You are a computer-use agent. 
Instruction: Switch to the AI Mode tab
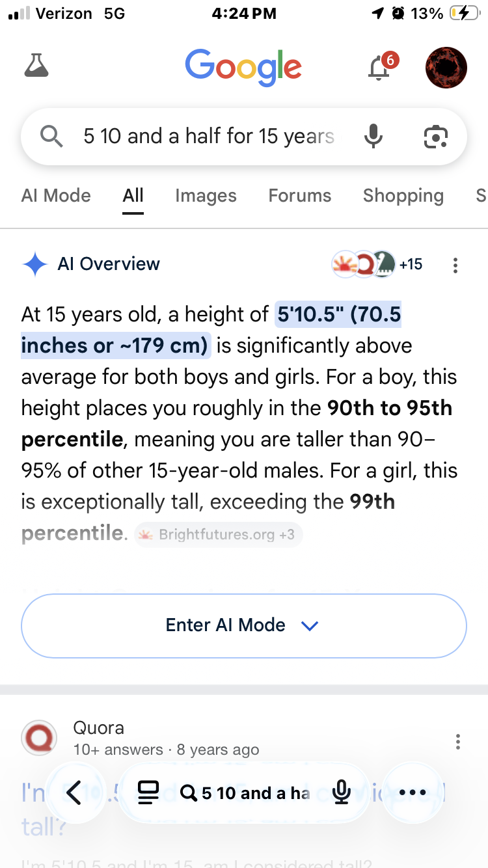point(56,196)
